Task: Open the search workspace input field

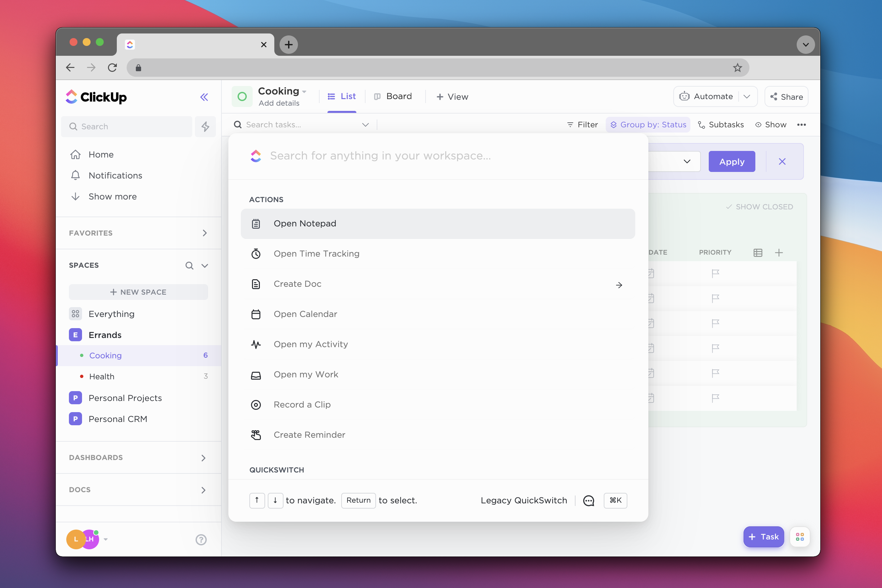Action: coord(438,156)
